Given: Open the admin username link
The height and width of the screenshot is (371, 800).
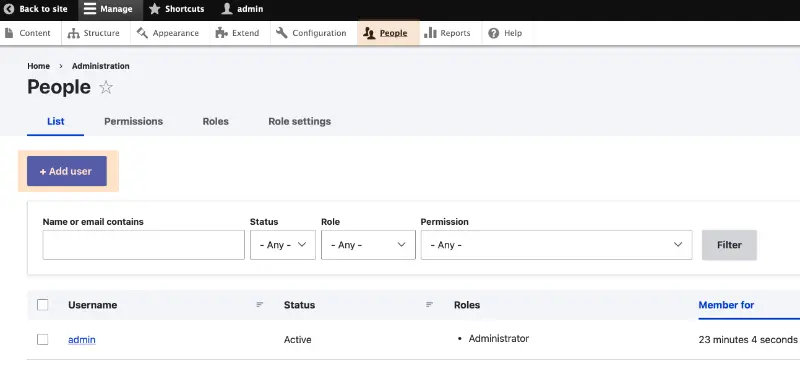Looking at the screenshot, I should 82,340.
